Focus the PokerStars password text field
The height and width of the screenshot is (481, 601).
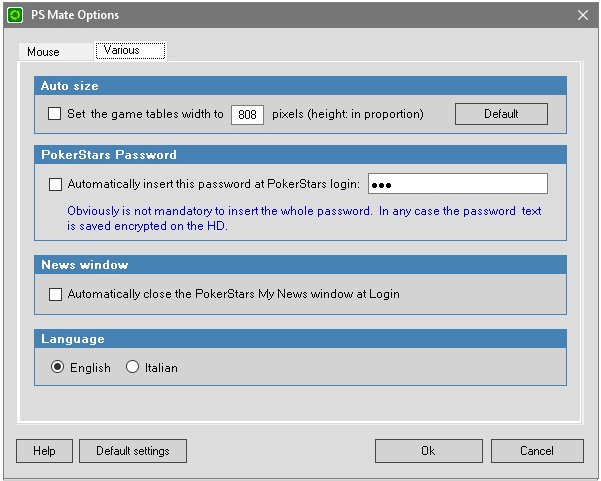[x=457, y=184]
